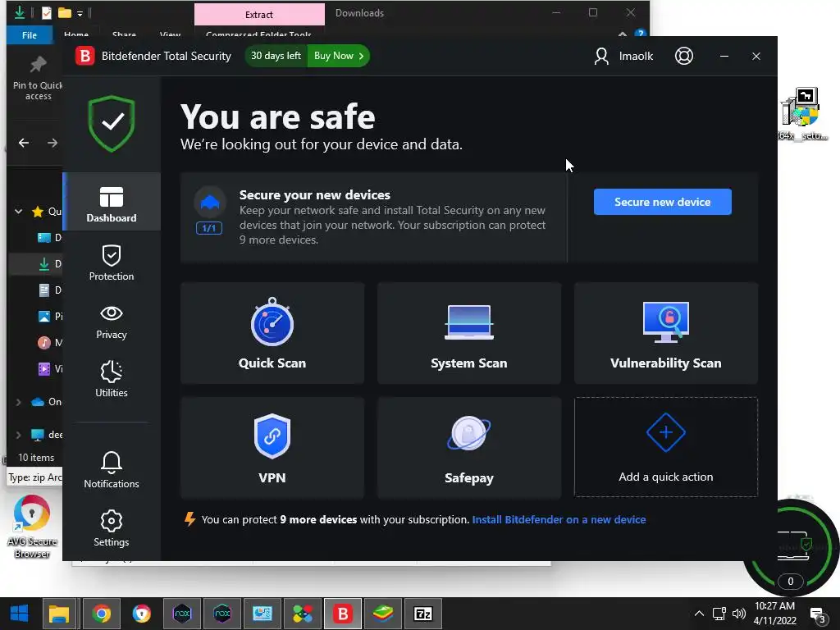
Task: Run the Vulnerability Scan
Action: [x=666, y=333]
